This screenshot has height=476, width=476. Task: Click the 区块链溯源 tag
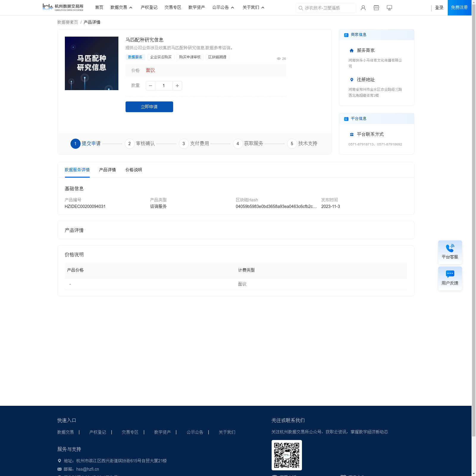(217, 57)
